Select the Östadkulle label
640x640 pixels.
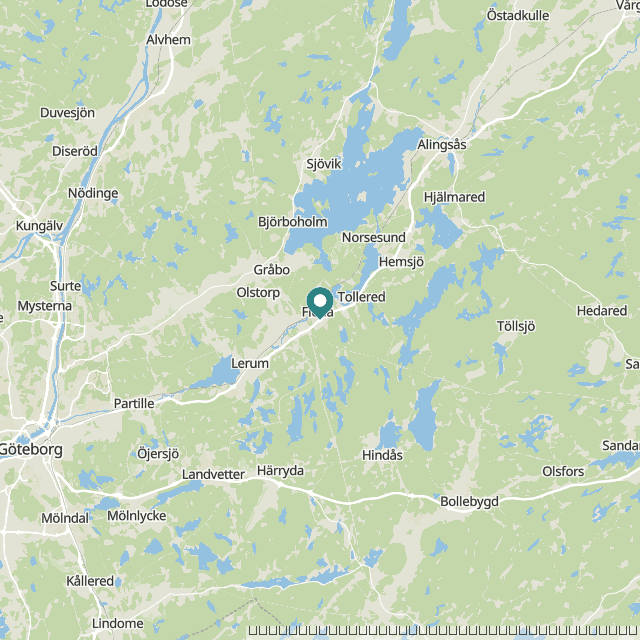click(x=518, y=16)
